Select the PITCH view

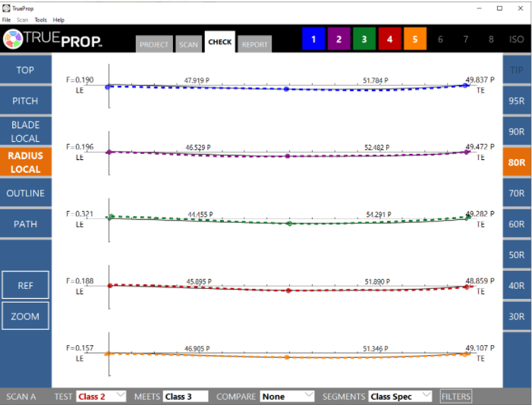click(x=25, y=101)
